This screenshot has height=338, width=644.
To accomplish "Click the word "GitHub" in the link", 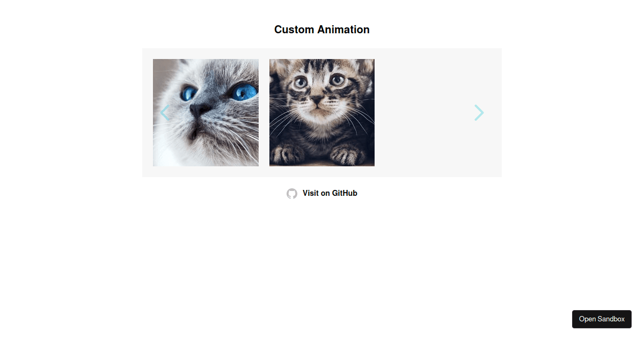I will [x=345, y=193].
